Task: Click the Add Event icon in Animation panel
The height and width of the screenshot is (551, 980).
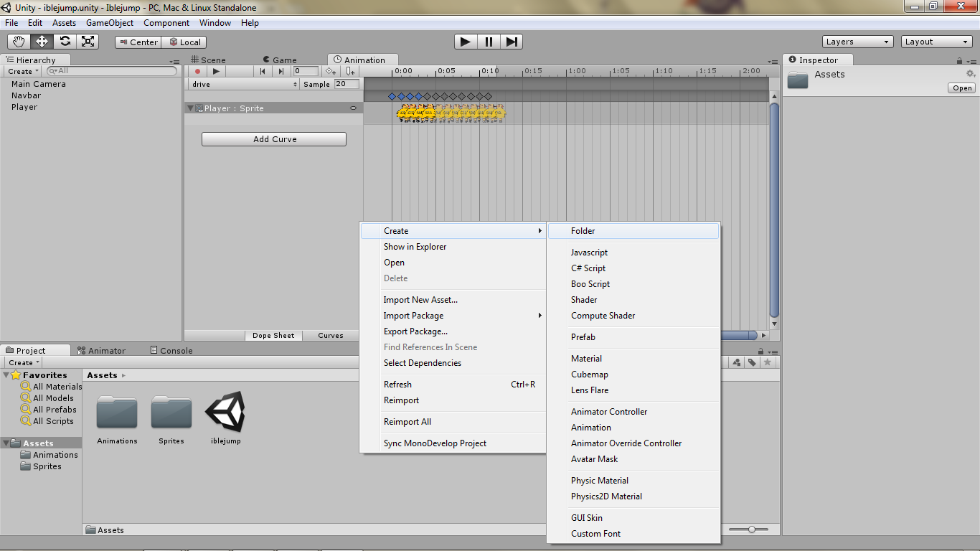Action: pos(349,71)
